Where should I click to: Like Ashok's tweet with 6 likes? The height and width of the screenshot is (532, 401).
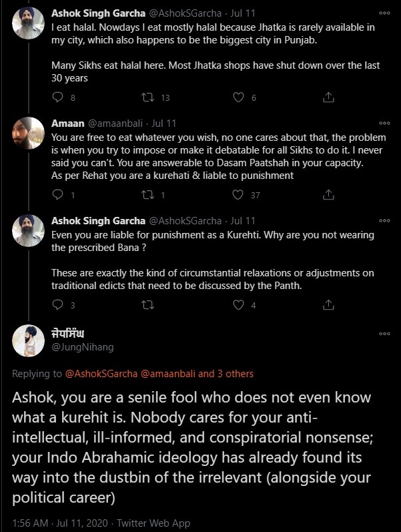point(238,97)
